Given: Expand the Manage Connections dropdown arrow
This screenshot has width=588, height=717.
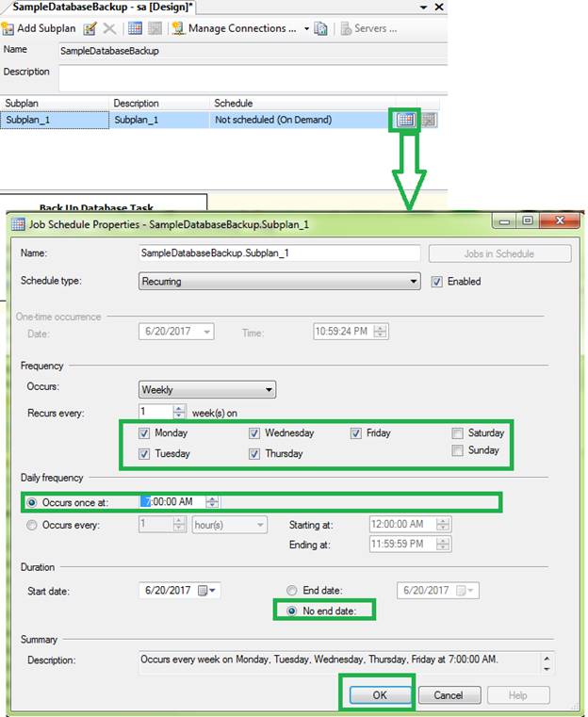Looking at the screenshot, I should (306, 28).
